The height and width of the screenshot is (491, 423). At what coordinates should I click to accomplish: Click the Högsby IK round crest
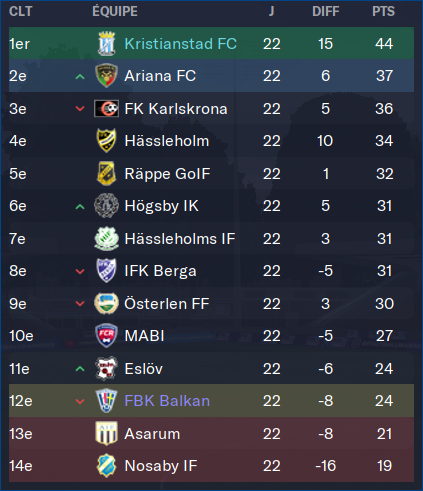point(106,206)
